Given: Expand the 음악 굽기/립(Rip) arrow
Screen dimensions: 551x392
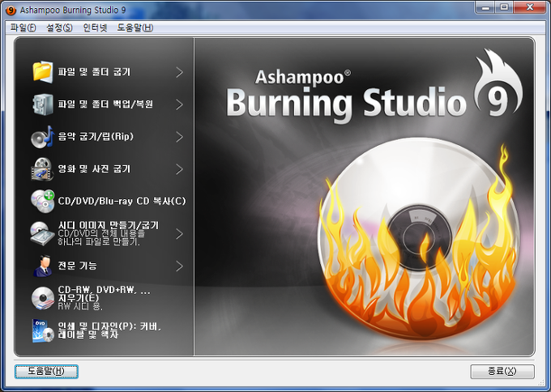Looking at the screenshot, I should pos(180,137).
